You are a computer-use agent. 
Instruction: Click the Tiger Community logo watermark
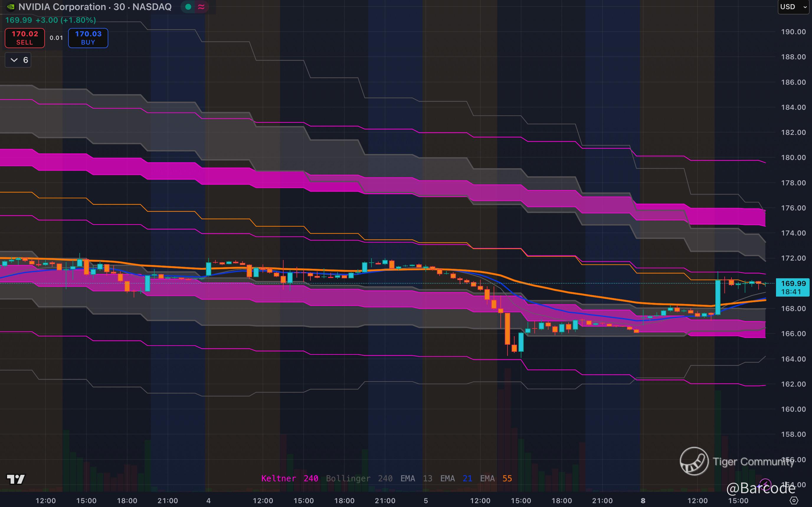(694, 461)
